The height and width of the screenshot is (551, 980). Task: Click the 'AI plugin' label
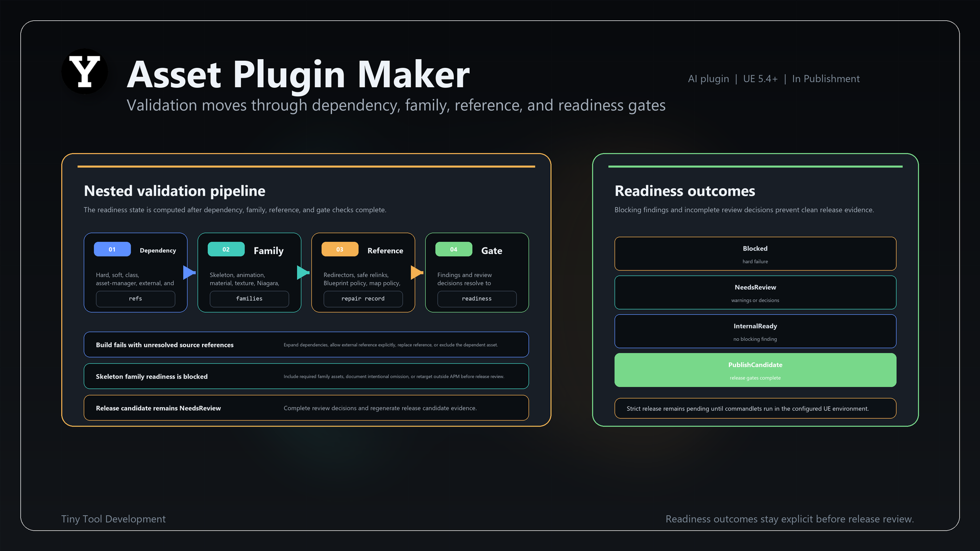coord(708,79)
